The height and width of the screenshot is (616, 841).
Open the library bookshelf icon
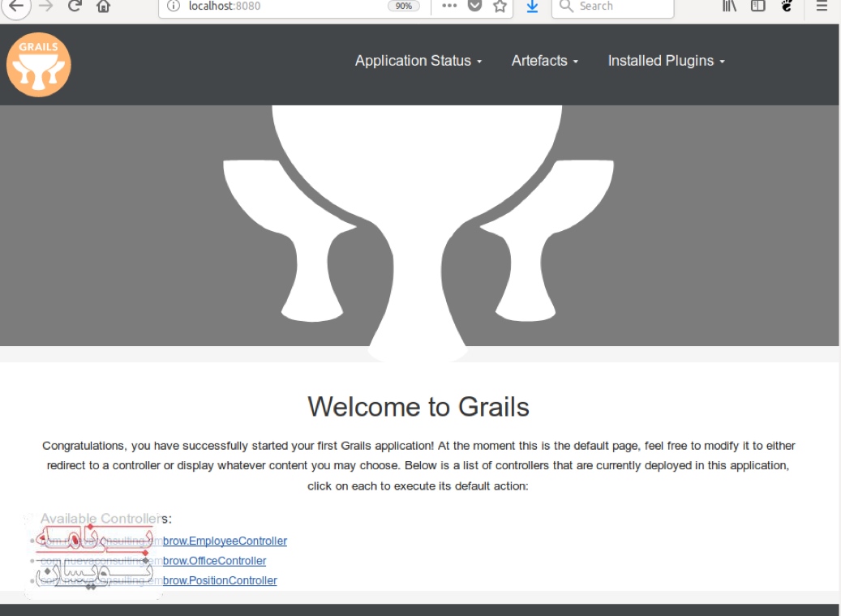731,6
